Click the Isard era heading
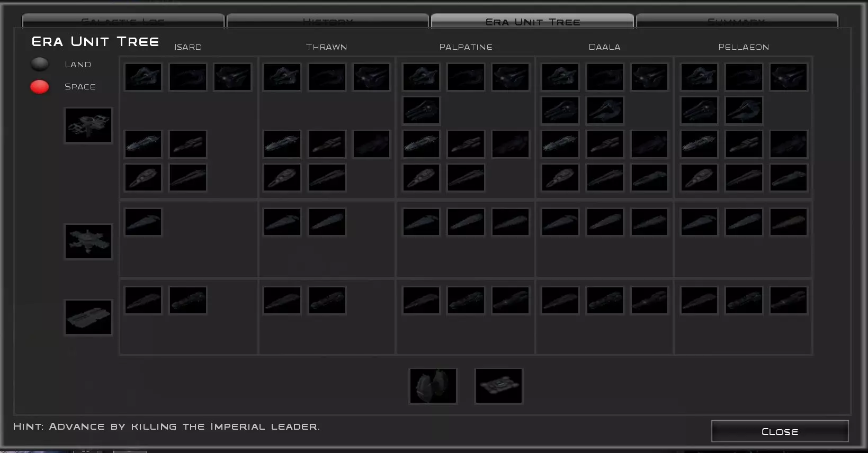The width and height of the screenshot is (868, 453). click(x=188, y=47)
